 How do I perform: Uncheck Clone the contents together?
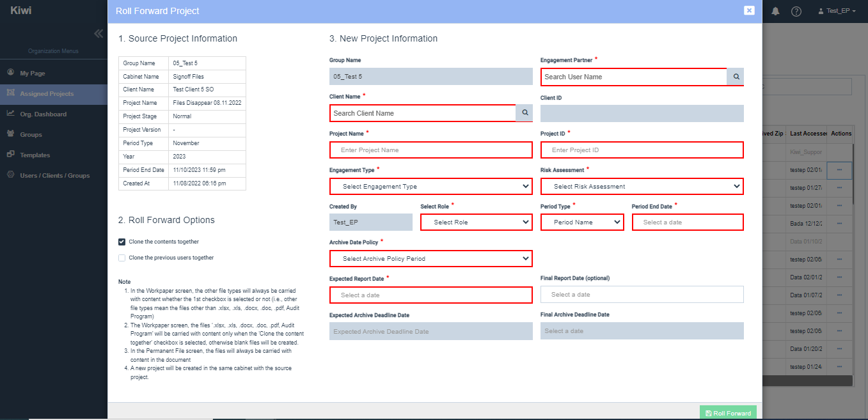click(122, 242)
